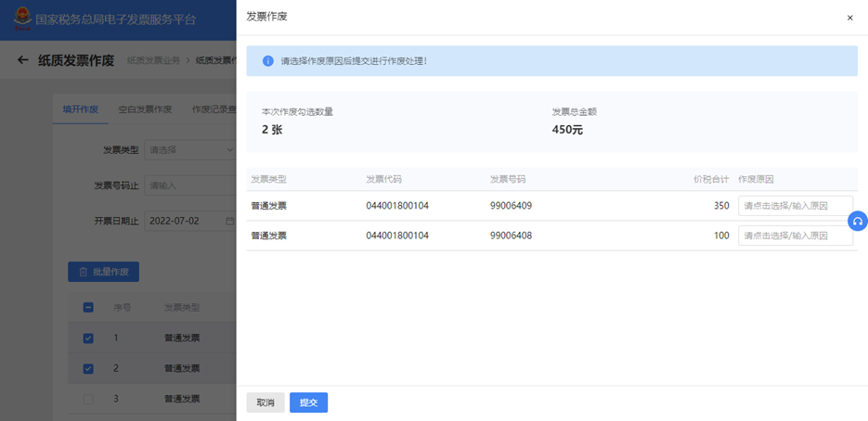Click the back arrow beside 纸质发票作废

(22, 60)
